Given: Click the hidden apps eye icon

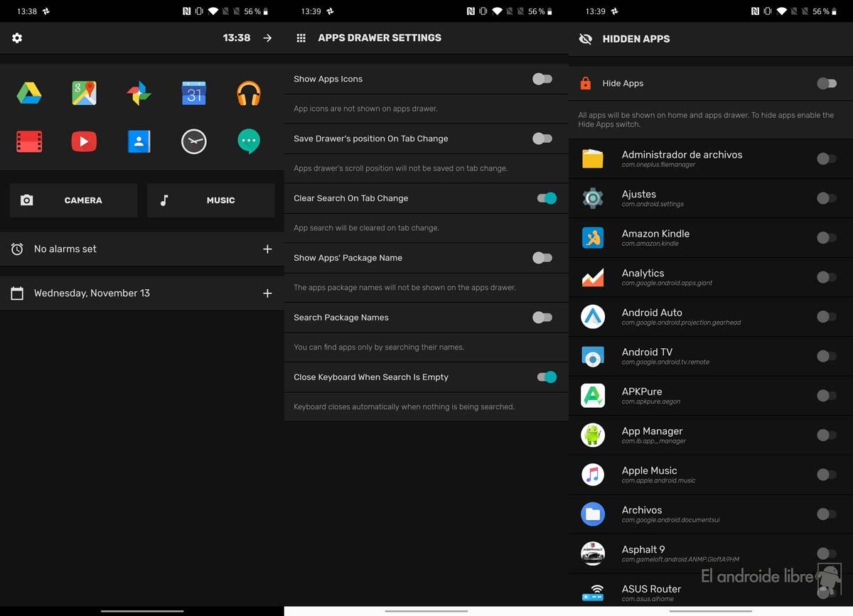Looking at the screenshot, I should 585,38.
